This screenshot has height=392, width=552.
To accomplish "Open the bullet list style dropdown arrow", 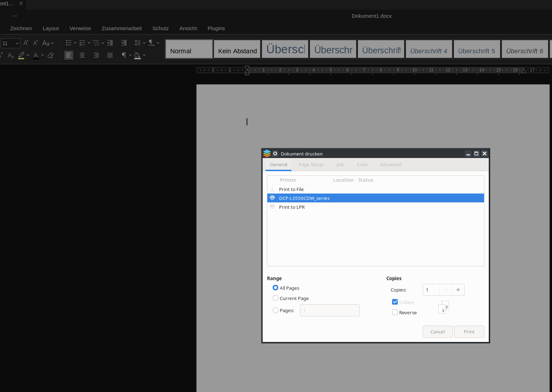I will point(75,43).
